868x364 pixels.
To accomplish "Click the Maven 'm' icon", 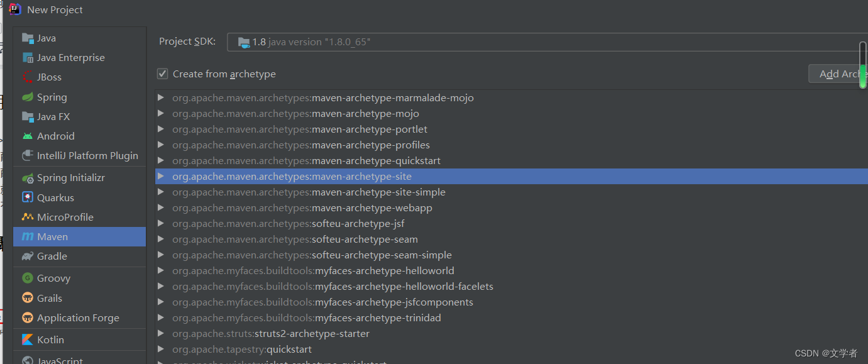I will 28,236.
